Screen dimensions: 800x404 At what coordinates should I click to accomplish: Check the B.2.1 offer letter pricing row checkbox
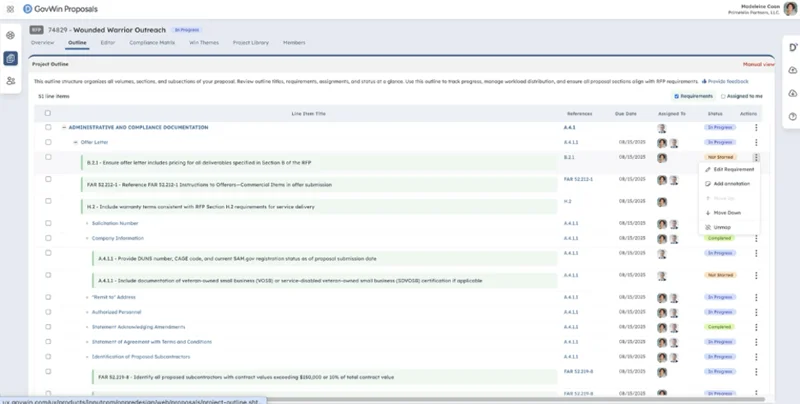click(48, 157)
